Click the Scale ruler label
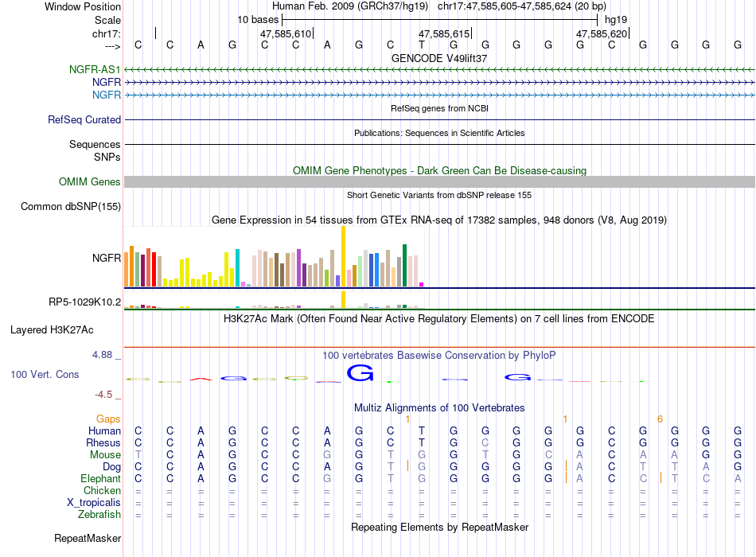The image size is (756, 557). click(107, 20)
